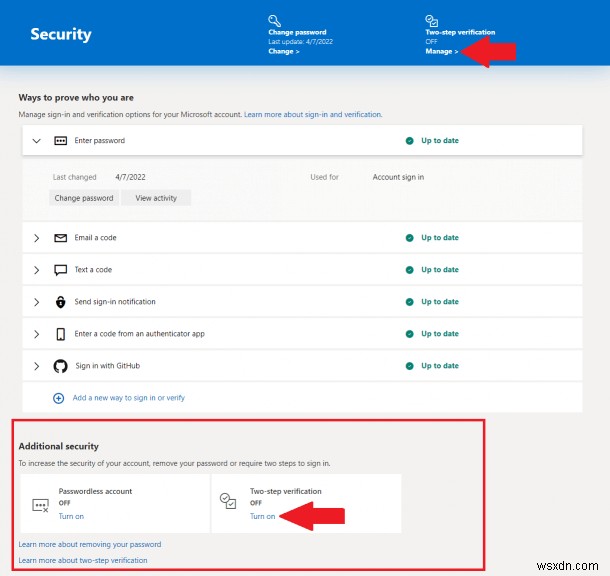Click the Additional security heading
The image size is (610, 576).
coord(59,446)
